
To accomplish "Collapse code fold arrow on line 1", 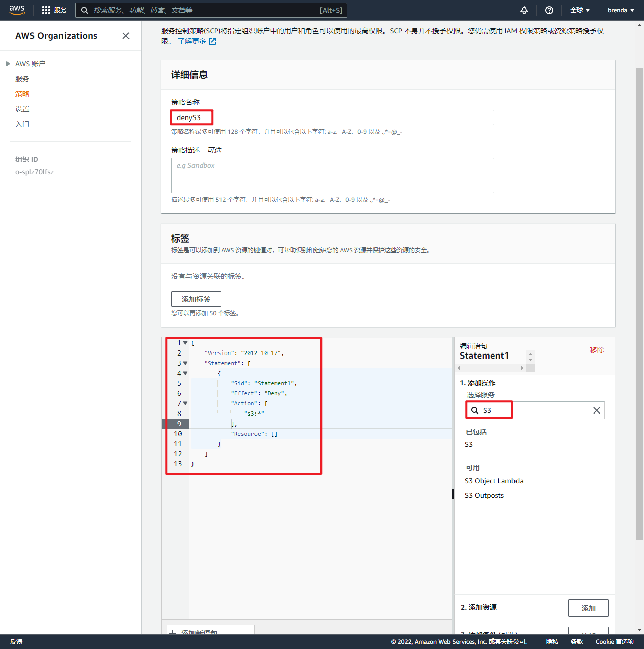I will (185, 343).
